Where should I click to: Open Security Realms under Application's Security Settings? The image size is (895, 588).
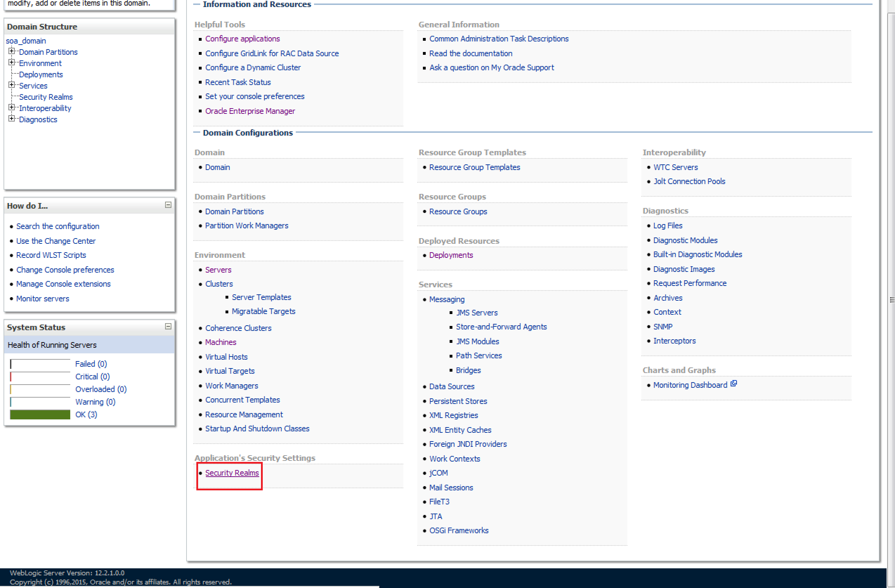point(231,473)
